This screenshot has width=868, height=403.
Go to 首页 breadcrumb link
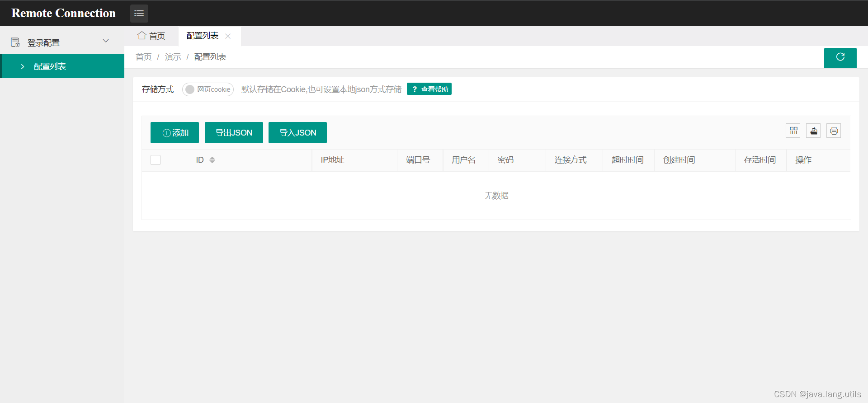point(144,57)
